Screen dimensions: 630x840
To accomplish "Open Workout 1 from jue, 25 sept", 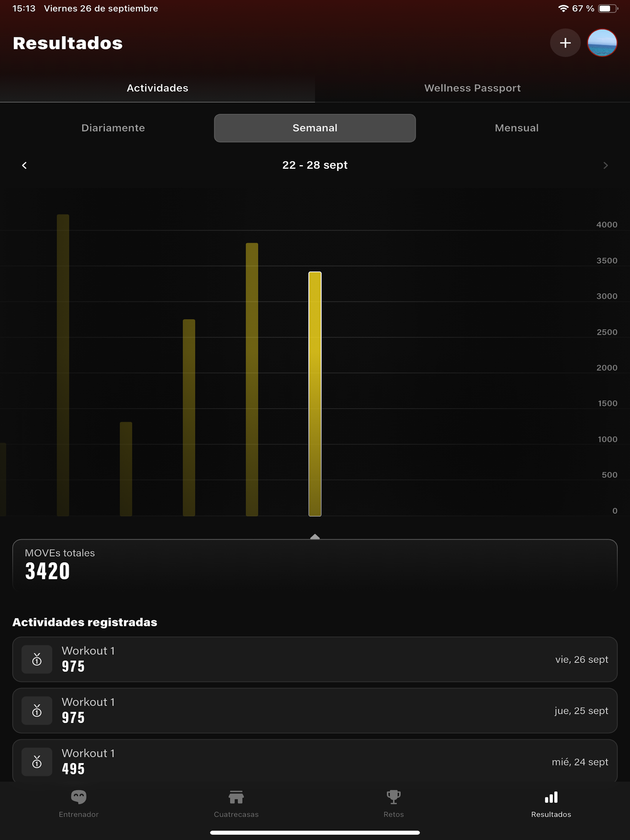I will pos(315,711).
